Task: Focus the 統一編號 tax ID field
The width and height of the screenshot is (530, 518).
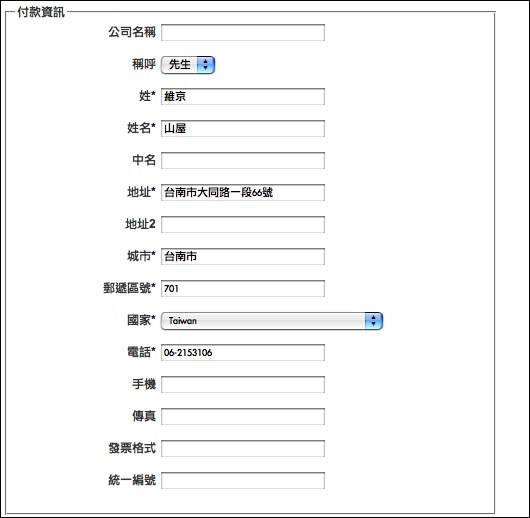Action: pyautogui.click(x=243, y=480)
